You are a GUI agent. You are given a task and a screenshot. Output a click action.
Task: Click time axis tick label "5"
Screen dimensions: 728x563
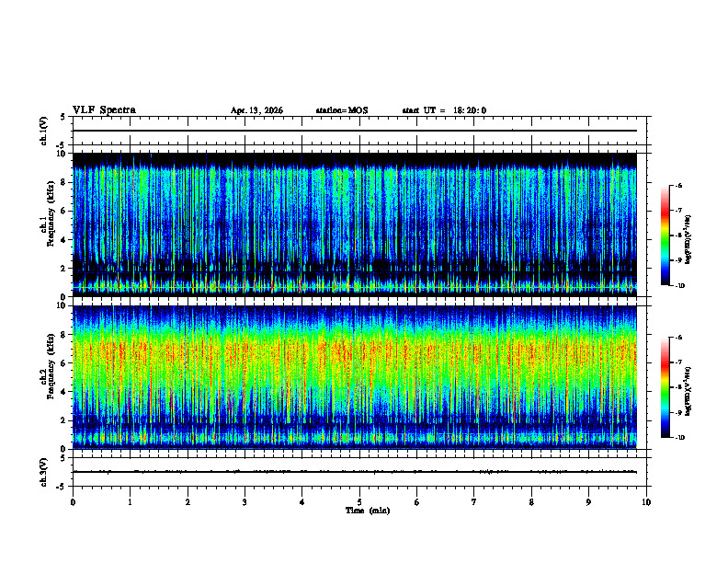click(x=359, y=502)
